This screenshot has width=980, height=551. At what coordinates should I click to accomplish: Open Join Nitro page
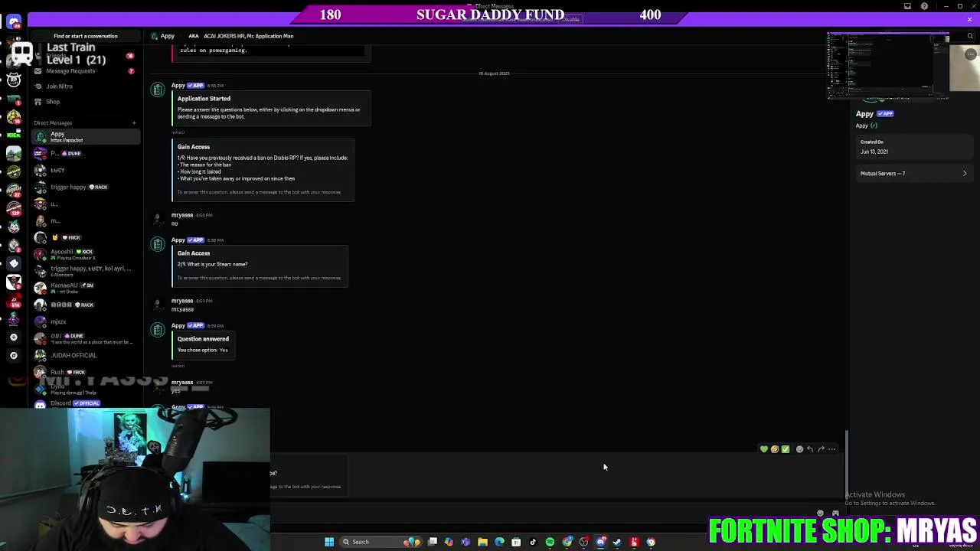[84, 86]
